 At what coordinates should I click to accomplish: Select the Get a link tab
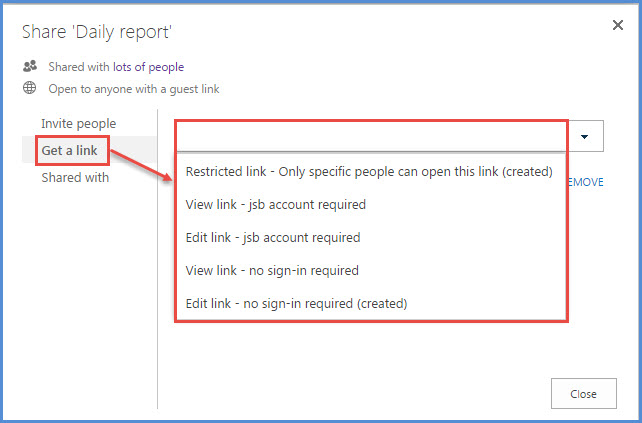tap(70, 150)
